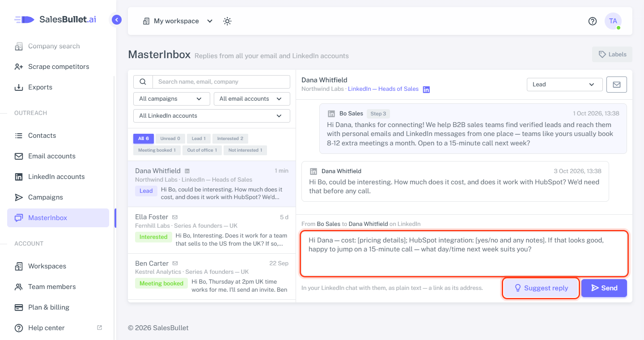The height and width of the screenshot is (340, 644).
Task: Open LinkedIn accounts page
Action: (x=58, y=177)
